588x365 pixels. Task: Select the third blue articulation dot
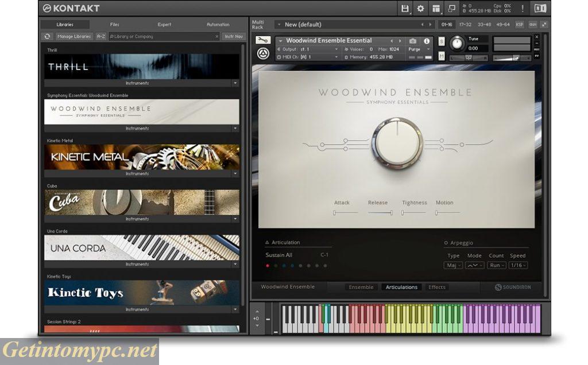pyautogui.click(x=284, y=266)
